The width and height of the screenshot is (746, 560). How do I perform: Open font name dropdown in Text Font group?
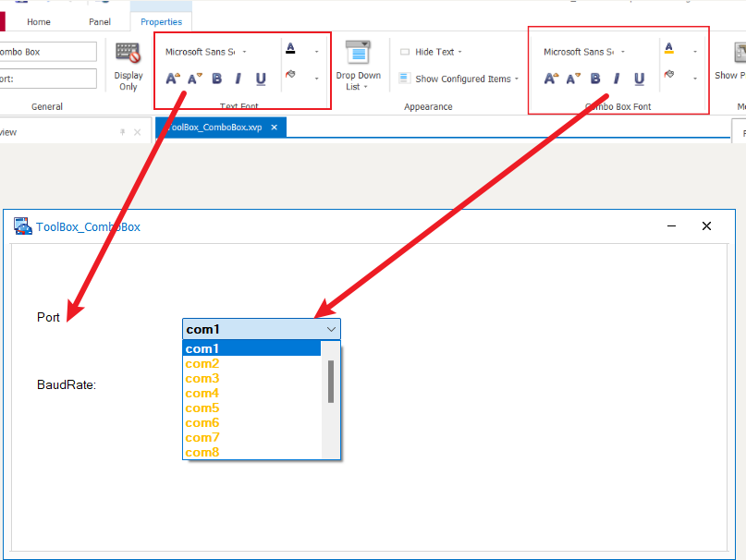(245, 52)
